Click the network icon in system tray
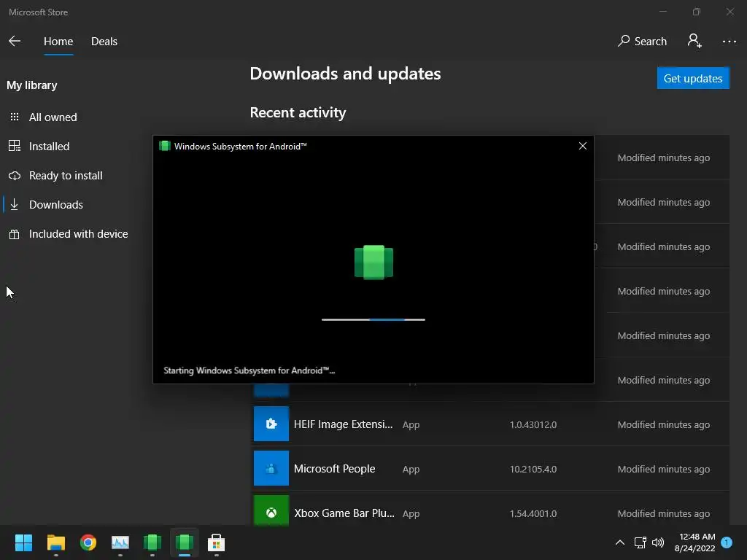The height and width of the screenshot is (560, 747). click(640, 542)
